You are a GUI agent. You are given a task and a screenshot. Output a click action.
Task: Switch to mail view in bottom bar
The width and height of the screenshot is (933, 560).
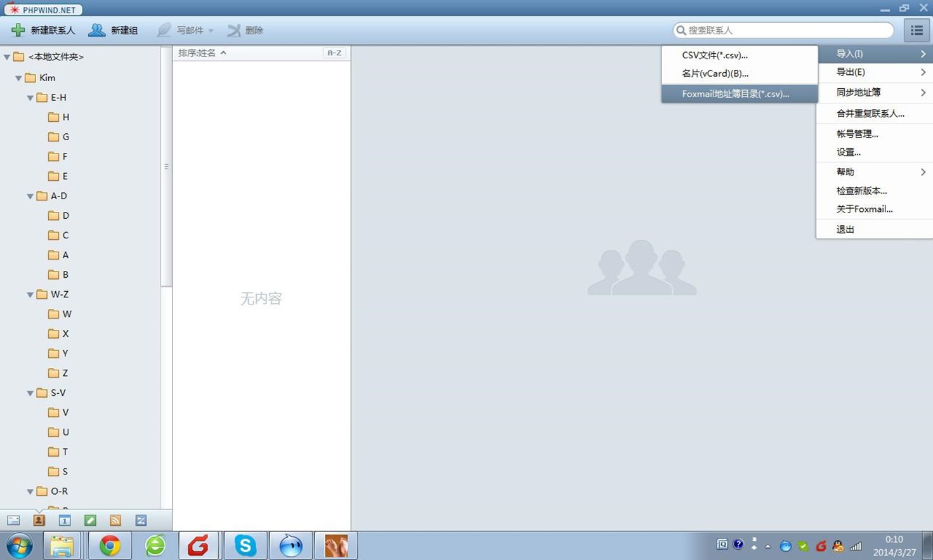click(x=13, y=521)
